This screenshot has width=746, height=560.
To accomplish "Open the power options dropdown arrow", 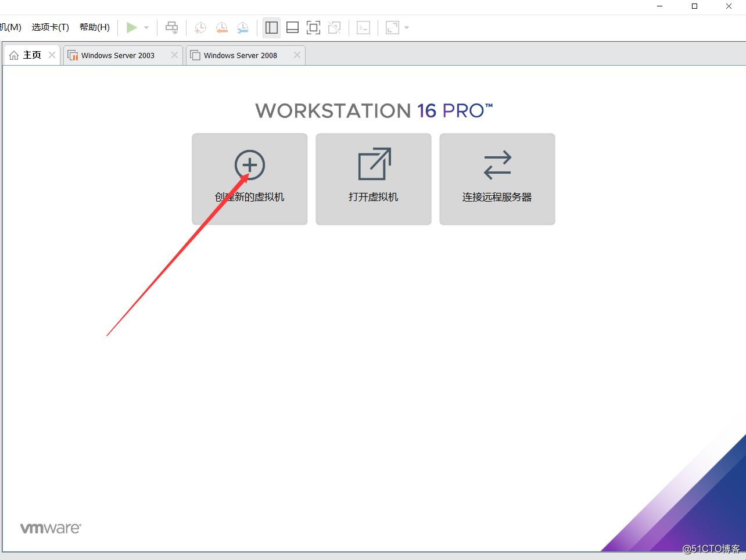I will click(146, 27).
